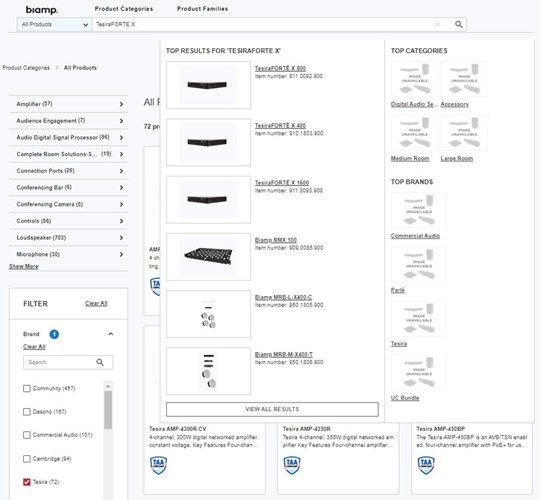Collapse the Brand filter section
The height and width of the screenshot is (500, 540).
point(111,334)
